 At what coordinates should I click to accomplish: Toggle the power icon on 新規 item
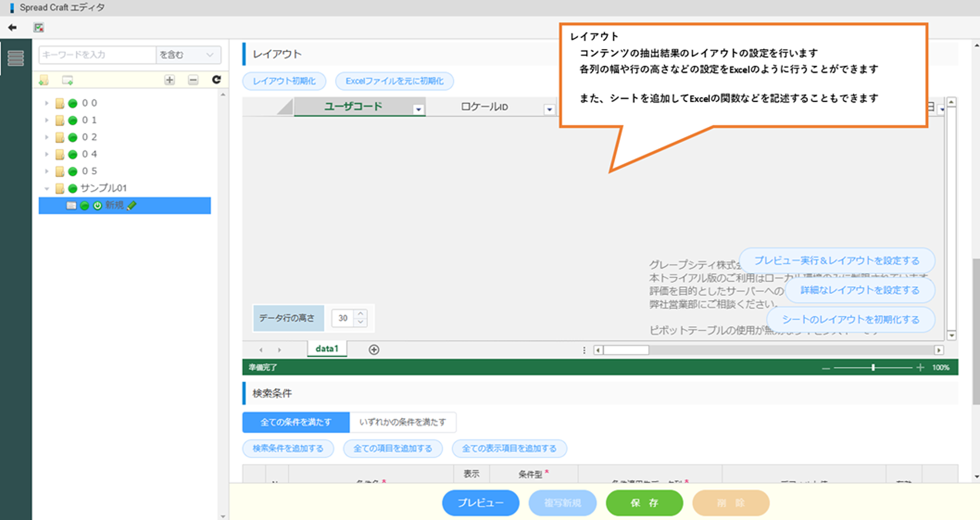[x=97, y=205]
